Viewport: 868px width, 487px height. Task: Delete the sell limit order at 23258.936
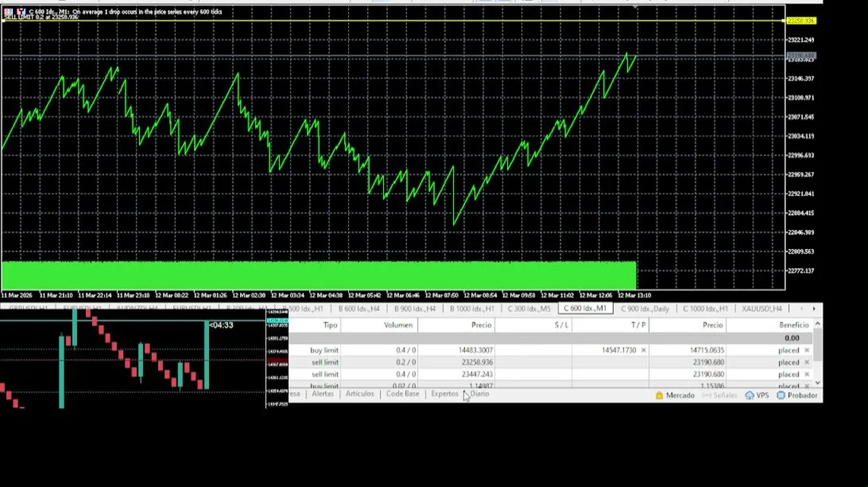pyautogui.click(x=806, y=363)
